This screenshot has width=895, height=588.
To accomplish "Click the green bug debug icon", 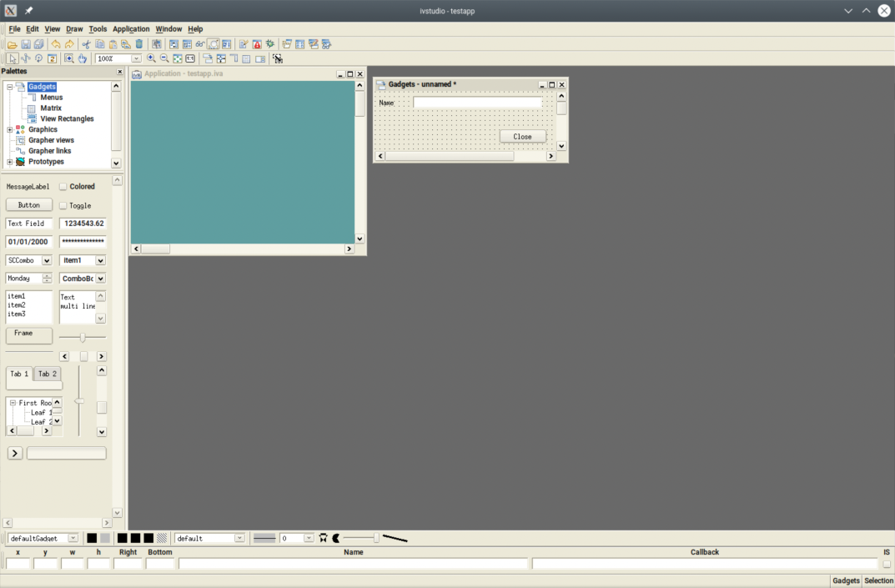I will 270,44.
